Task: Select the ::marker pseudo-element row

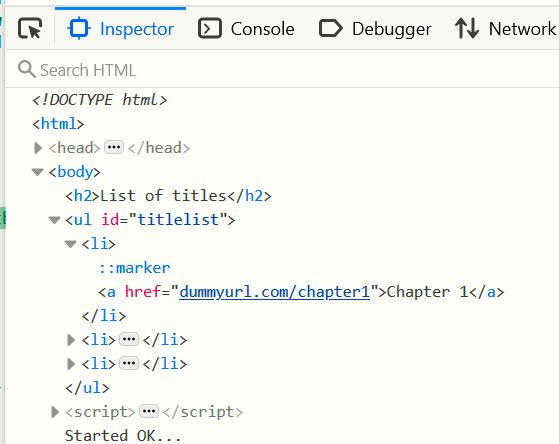Action: (134, 268)
